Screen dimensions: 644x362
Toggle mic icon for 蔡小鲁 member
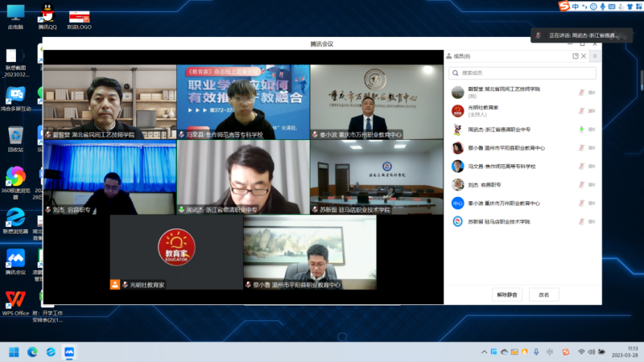(581, 148)
